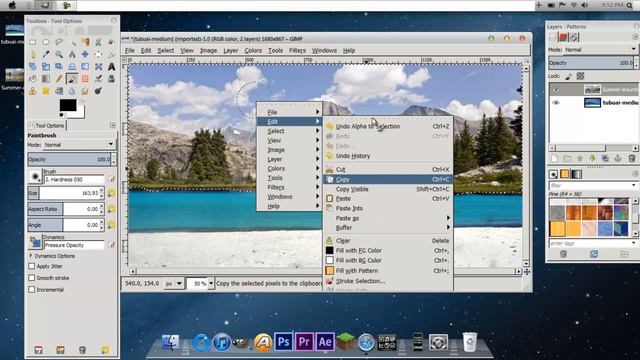Select the Flip tool
Screen dimensions: 640x360
point(85,67)
